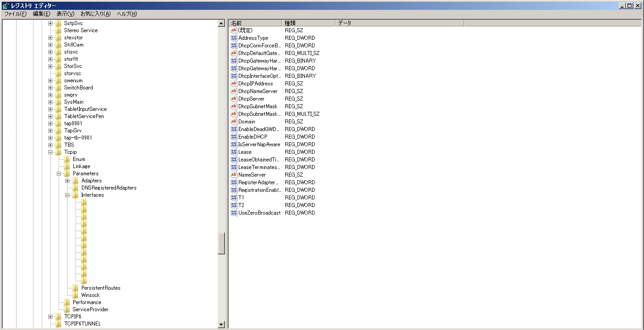Click the string icon of Domain value
This screenshot has height=330, width=644.
[x=233, y=122]
